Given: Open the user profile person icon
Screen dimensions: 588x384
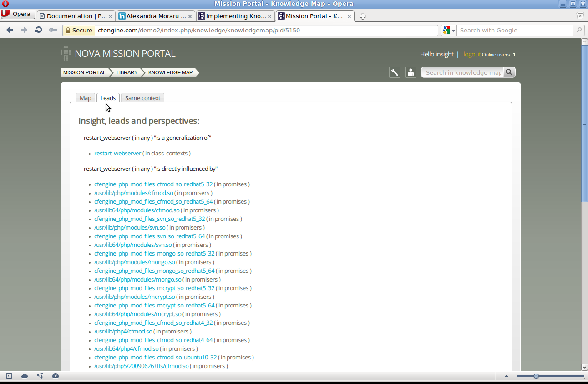Looking at the screenshot, I should [x=411, y=72].
